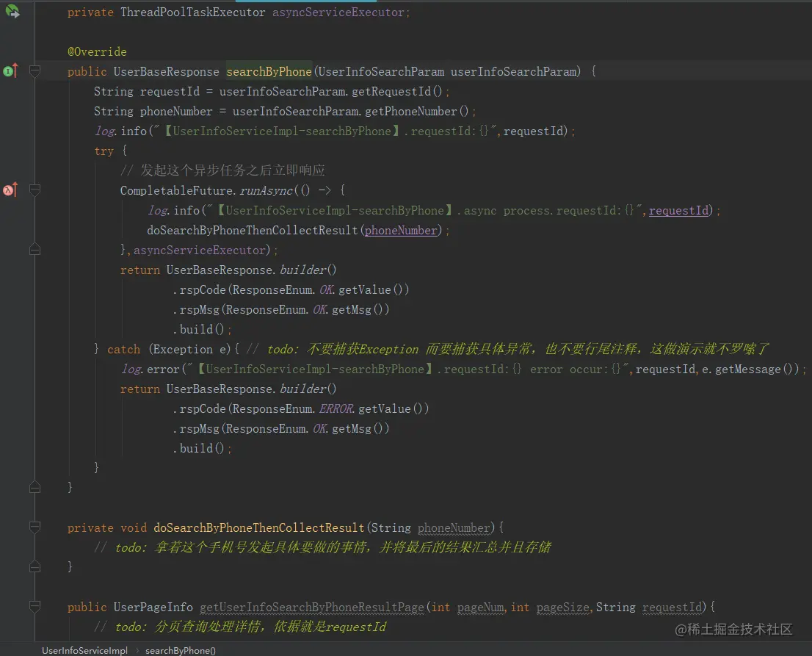This screenshot has height=656, width=812.
Task: Click the Chinese comment above CompletableFuture.runAsync
Action: (222, 170)
